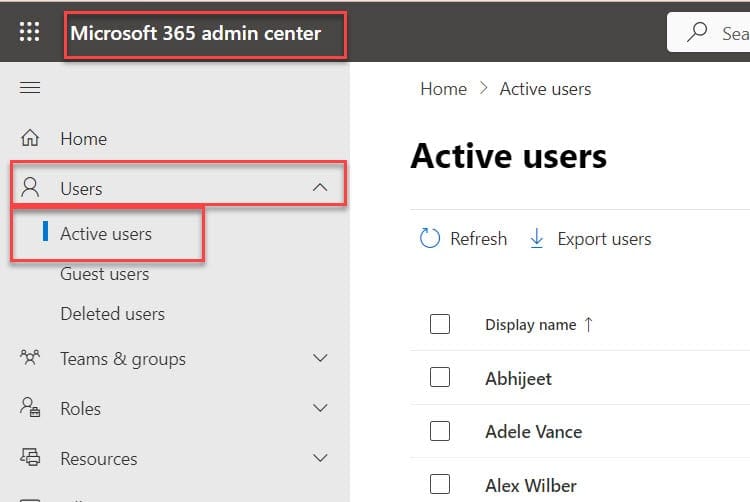Click the Export users download arrow icon
The width and height of the screenshot is (750, 502).
[x=537, y=238]
